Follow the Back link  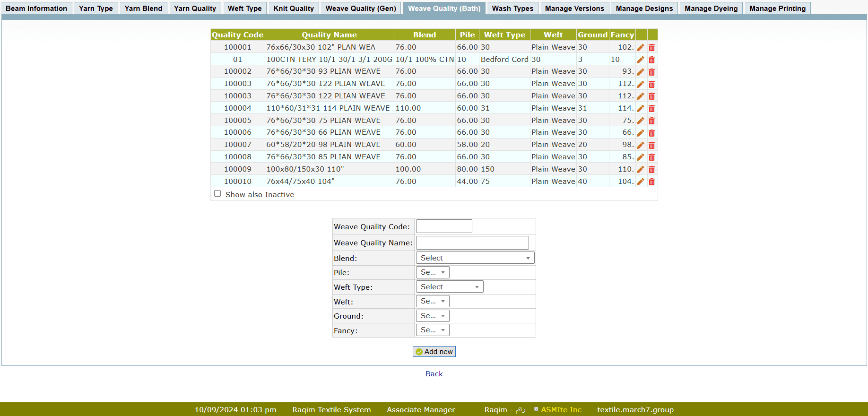coord(434,374)
